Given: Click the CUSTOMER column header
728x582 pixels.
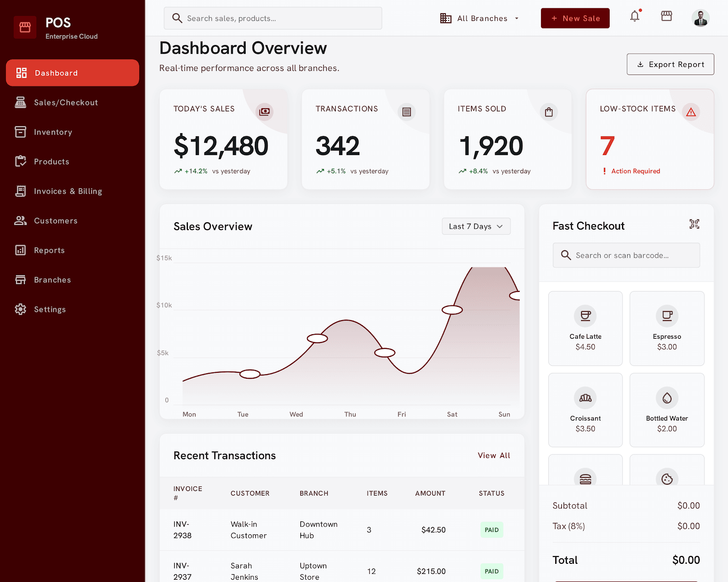Looking at the screenshot, I should point(250,493).
